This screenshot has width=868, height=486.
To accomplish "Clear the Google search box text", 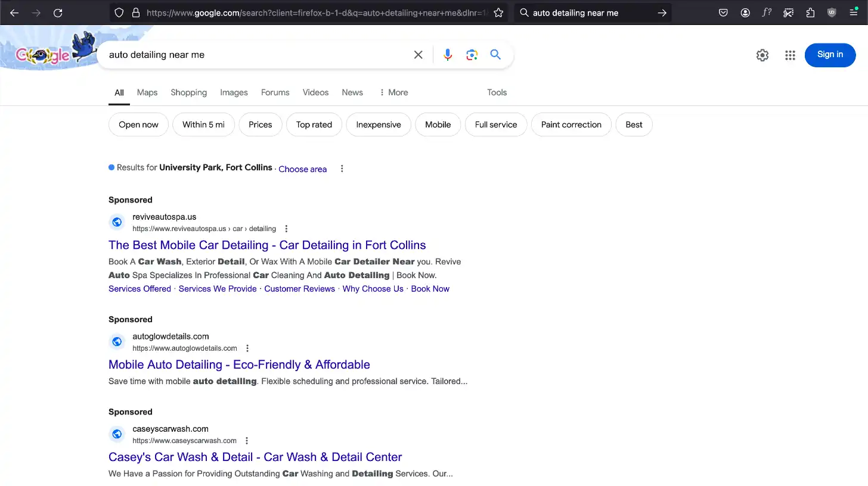I will 418,55.
